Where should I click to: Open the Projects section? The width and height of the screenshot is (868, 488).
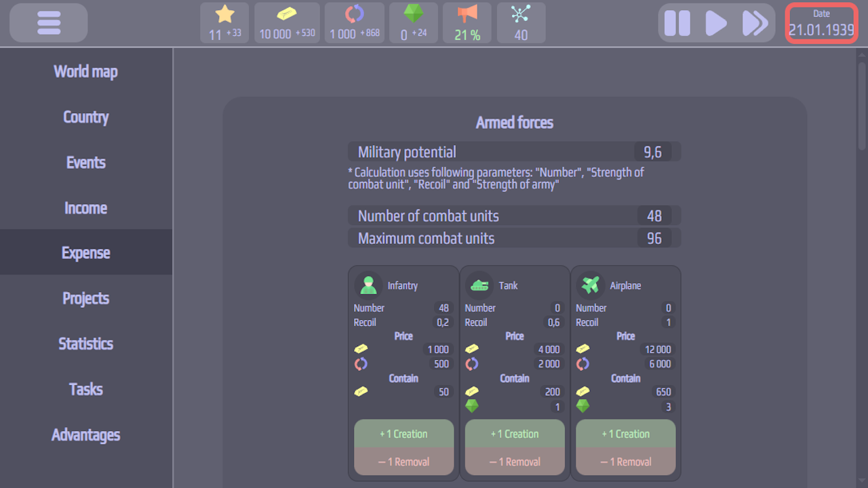tap(85, 298)
